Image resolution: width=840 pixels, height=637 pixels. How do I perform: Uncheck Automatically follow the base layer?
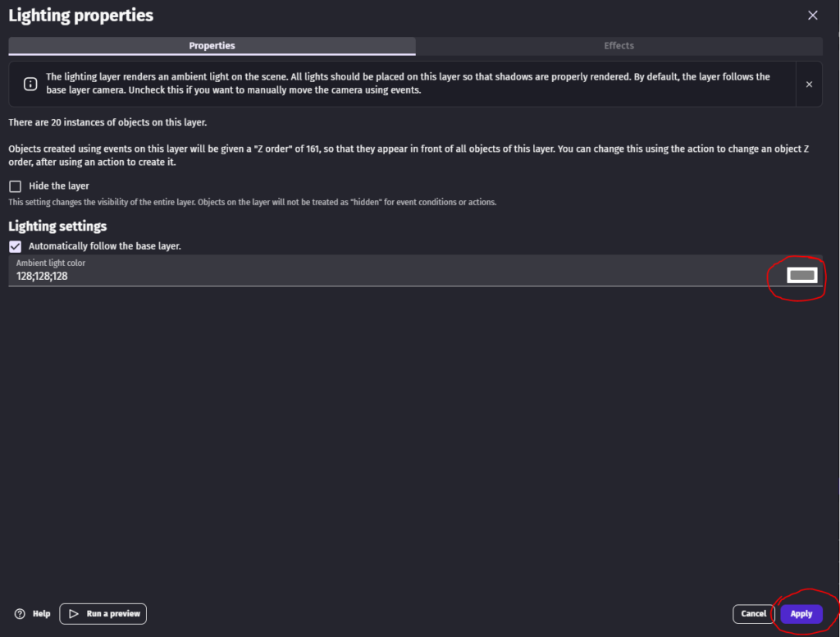pyautogui.click(x=15, y=246)
